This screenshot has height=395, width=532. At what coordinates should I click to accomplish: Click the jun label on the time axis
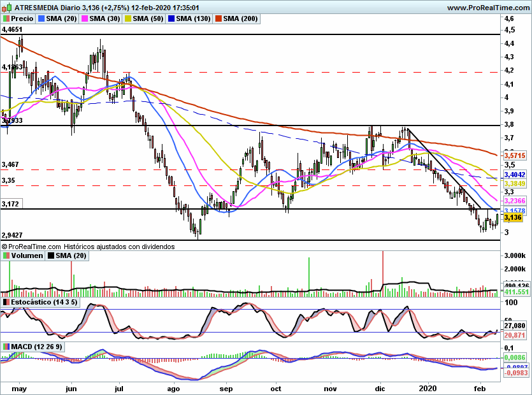point(71,389)
